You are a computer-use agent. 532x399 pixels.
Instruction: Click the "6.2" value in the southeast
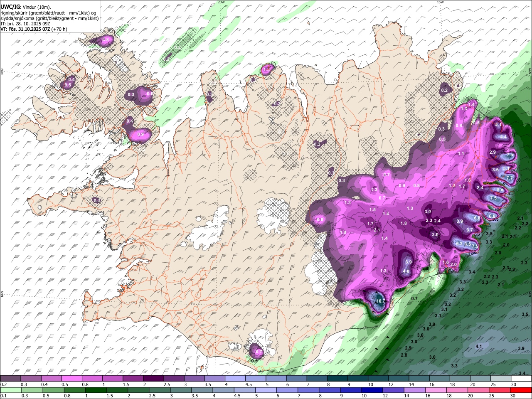459,244
